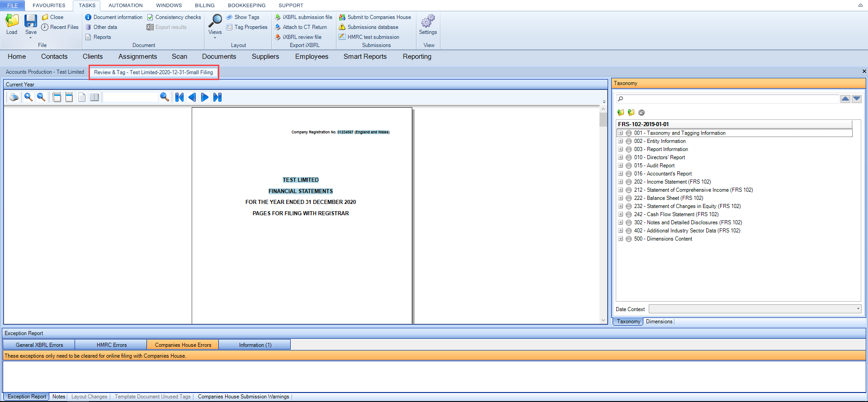Open the TASKS ribbon tab

tap(87, 5)
